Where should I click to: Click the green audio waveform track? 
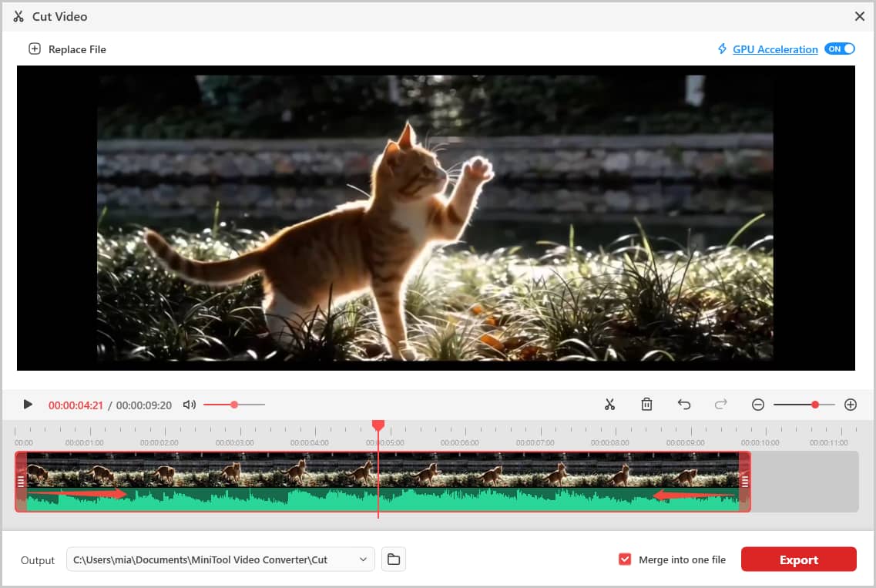coord(383,499)
